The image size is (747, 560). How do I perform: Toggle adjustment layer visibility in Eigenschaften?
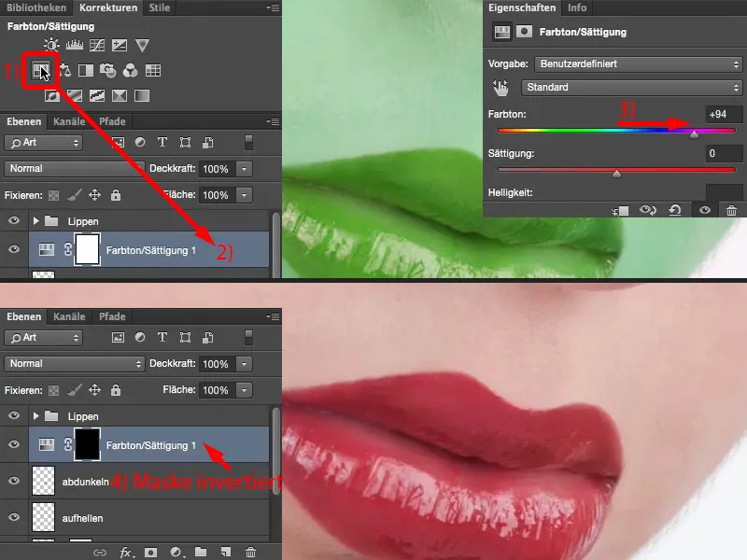[x=705, y=210]
